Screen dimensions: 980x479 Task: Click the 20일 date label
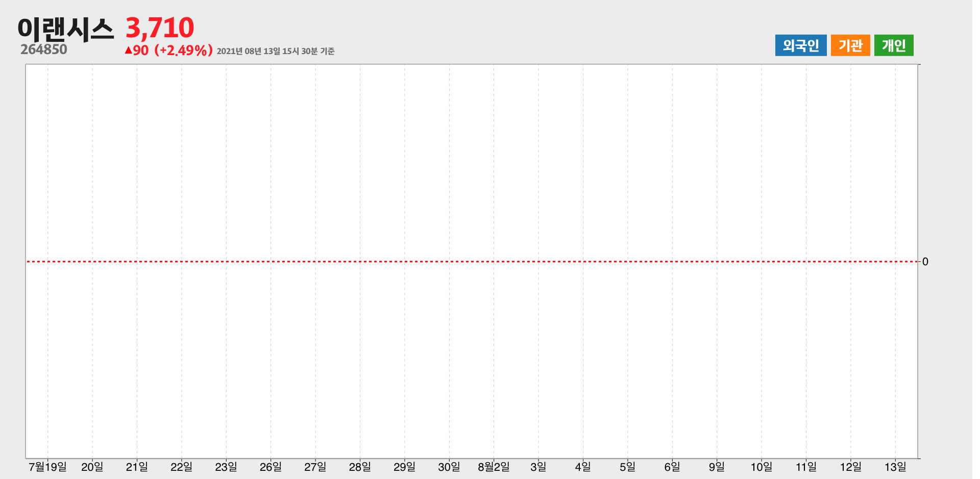92,467
